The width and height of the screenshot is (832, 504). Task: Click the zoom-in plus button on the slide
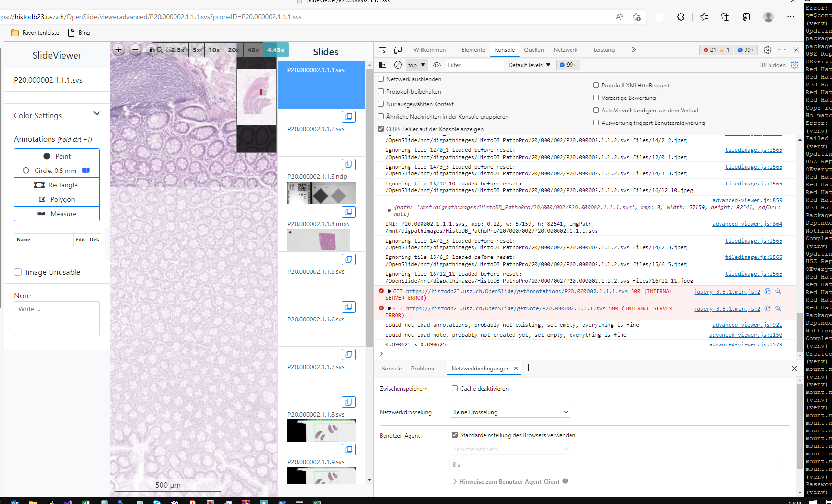[118, 49]
